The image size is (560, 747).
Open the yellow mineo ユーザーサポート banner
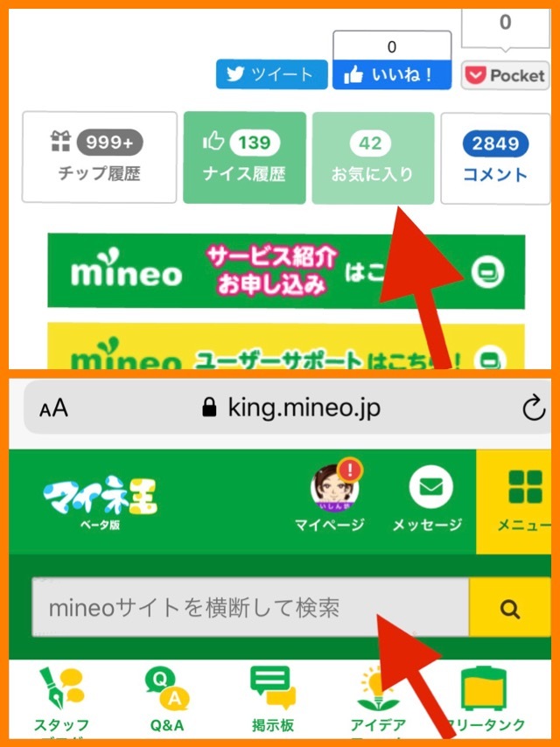[286, 346]
